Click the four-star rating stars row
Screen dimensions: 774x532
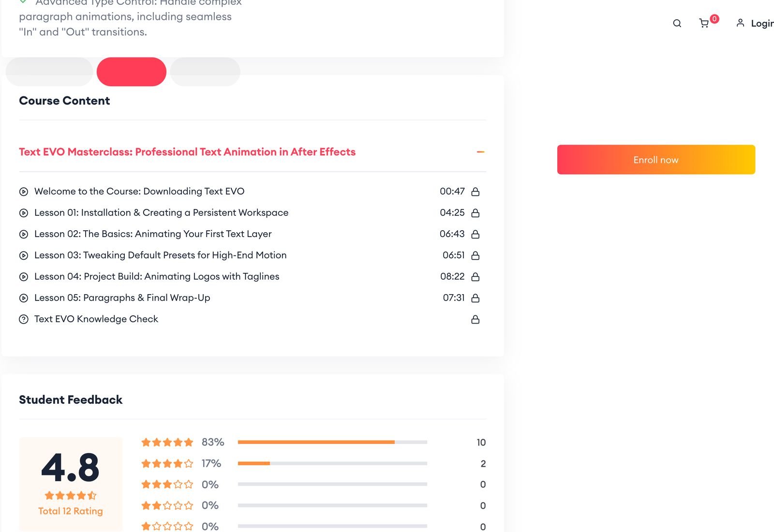[167, 463]
